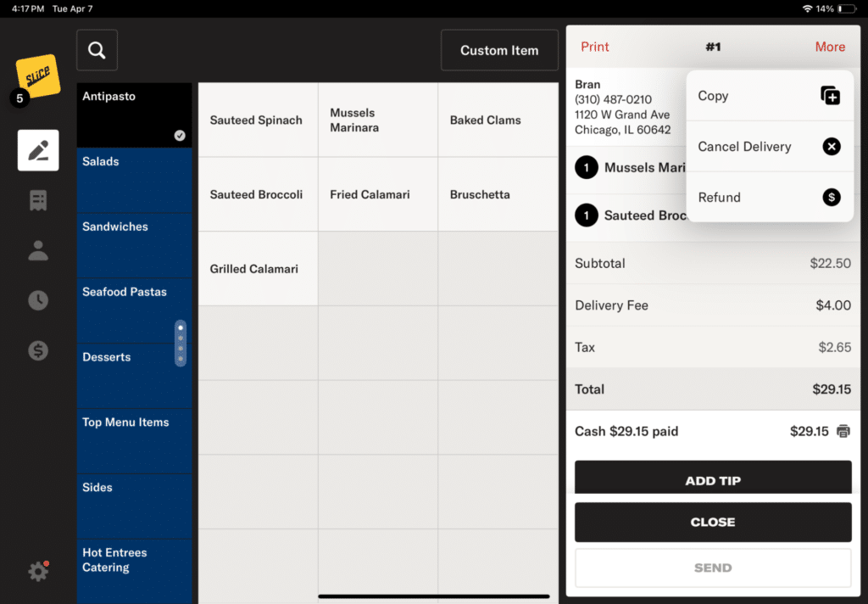Select the Sauteed Broc order line

[630, 215]
